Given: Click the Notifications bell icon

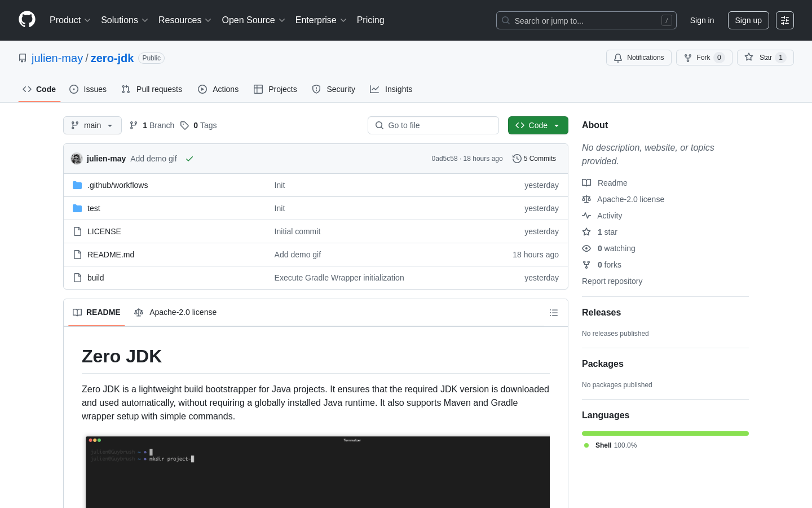Looking at the screenshot, I should pos(618,58).
